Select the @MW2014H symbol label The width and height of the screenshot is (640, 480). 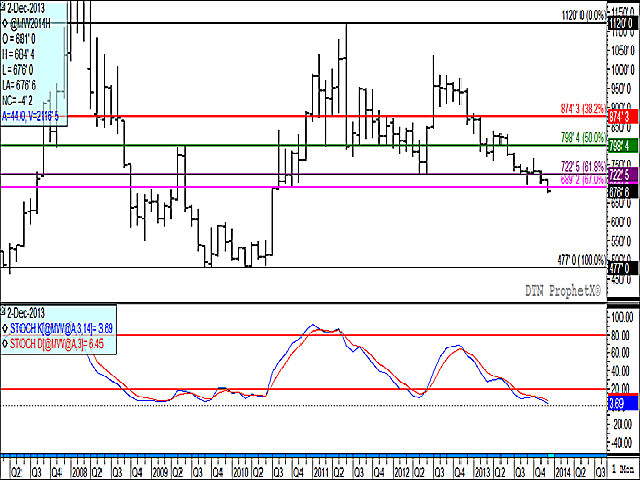click(30, 24)
